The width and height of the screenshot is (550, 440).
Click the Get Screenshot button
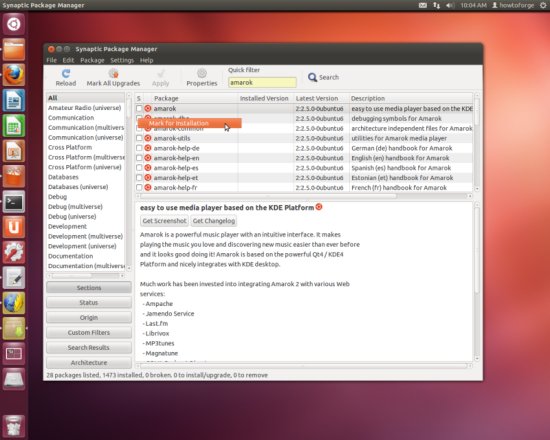(164, 221)
